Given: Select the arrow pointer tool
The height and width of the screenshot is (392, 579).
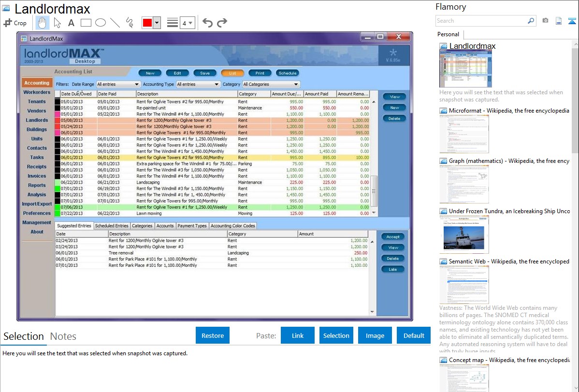Looking at the screenshot, I should pos(57,23).
